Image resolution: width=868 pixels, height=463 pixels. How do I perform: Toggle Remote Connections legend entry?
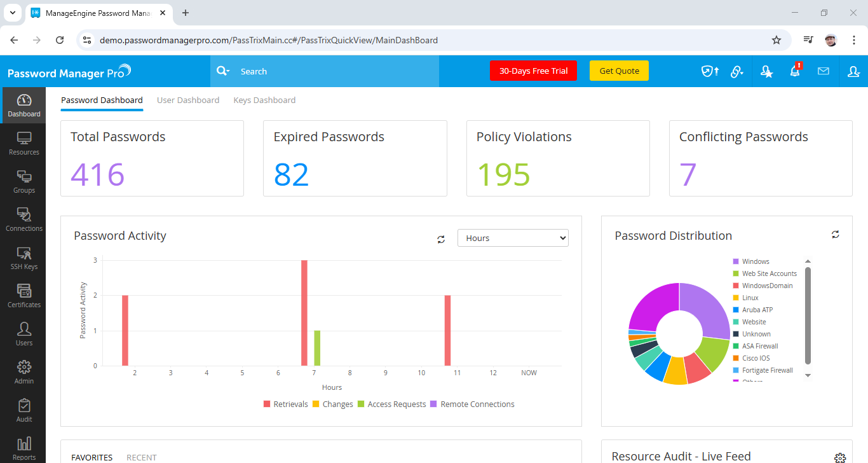tap(473, 404)
